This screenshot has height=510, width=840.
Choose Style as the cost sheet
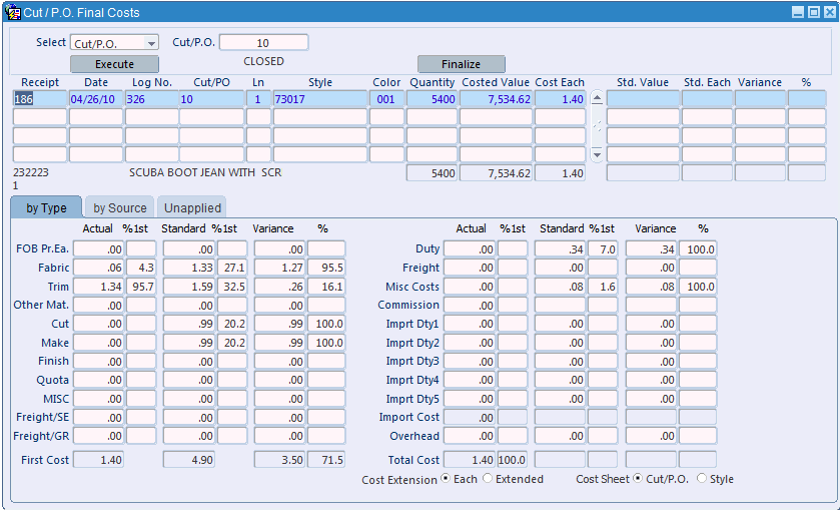pyautogui.click(x=701, y=479)
